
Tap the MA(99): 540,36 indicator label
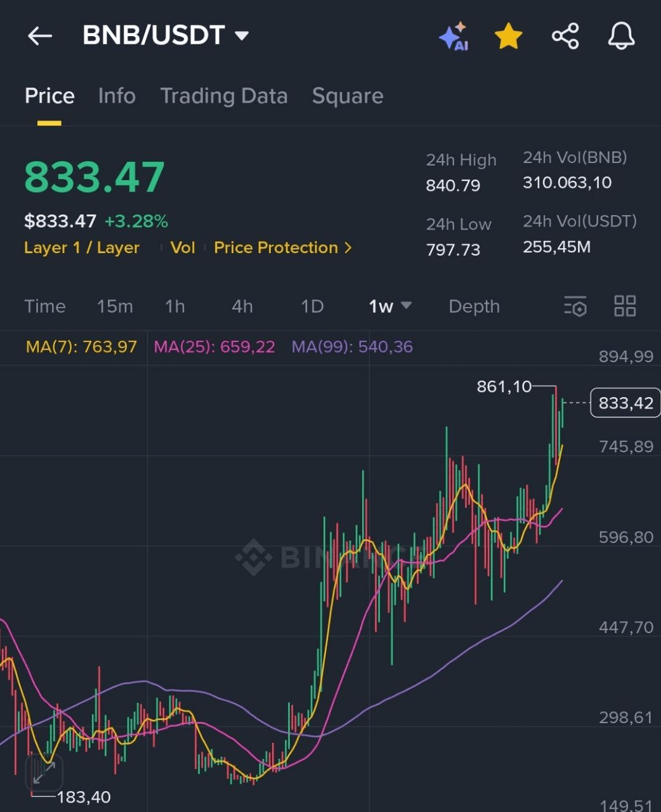352,346
